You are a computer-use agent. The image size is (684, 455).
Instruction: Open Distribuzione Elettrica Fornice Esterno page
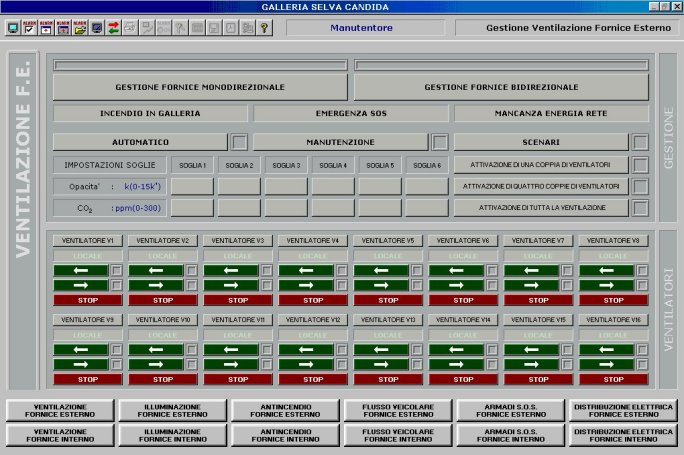click(x=623, y=411)
